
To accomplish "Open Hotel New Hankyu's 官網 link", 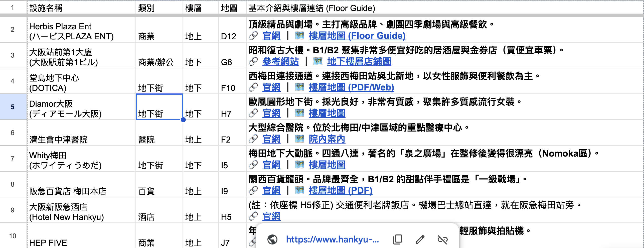I will point(272,217).
